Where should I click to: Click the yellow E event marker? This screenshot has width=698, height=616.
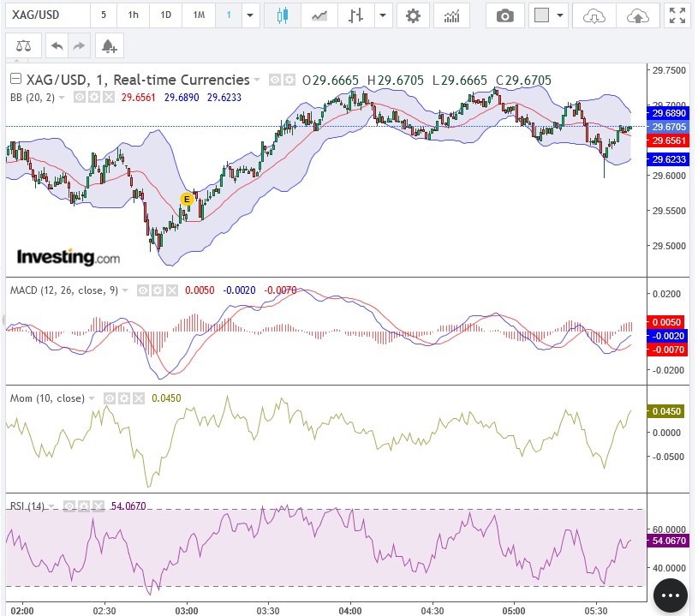(x=187, y=199)
